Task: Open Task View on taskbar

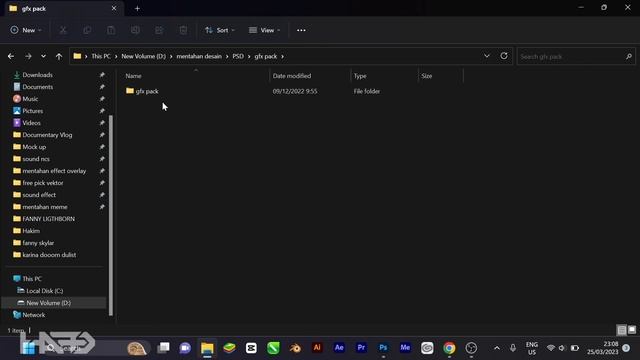Action: pos(164,348)
